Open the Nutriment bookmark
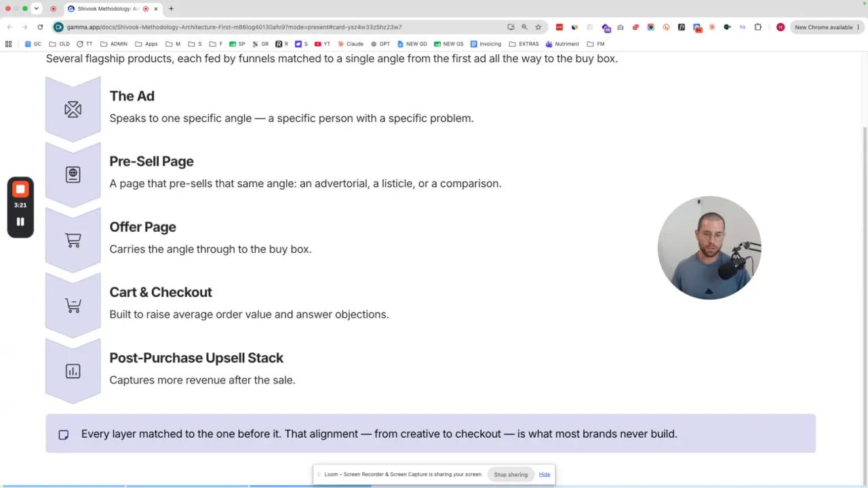This screenshot has height=488, width=868. click(563, 44)
